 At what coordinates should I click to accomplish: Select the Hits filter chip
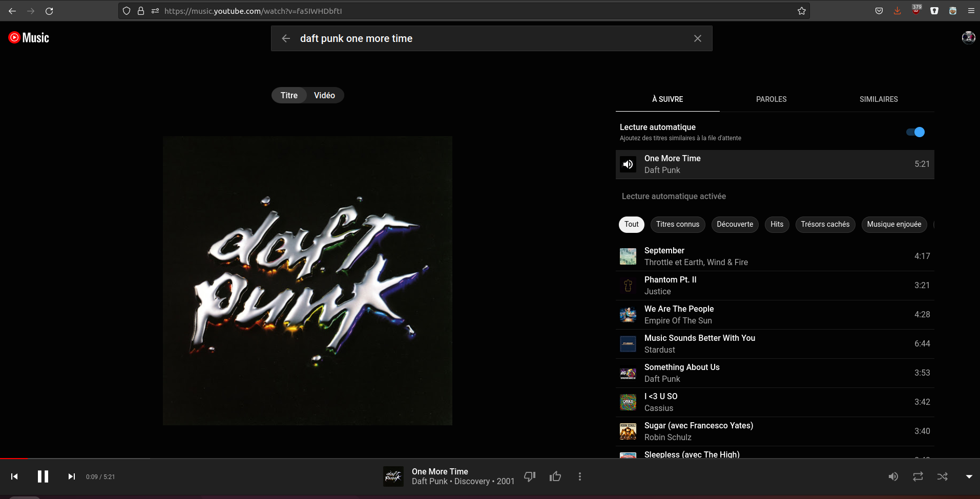coord(777,224)
